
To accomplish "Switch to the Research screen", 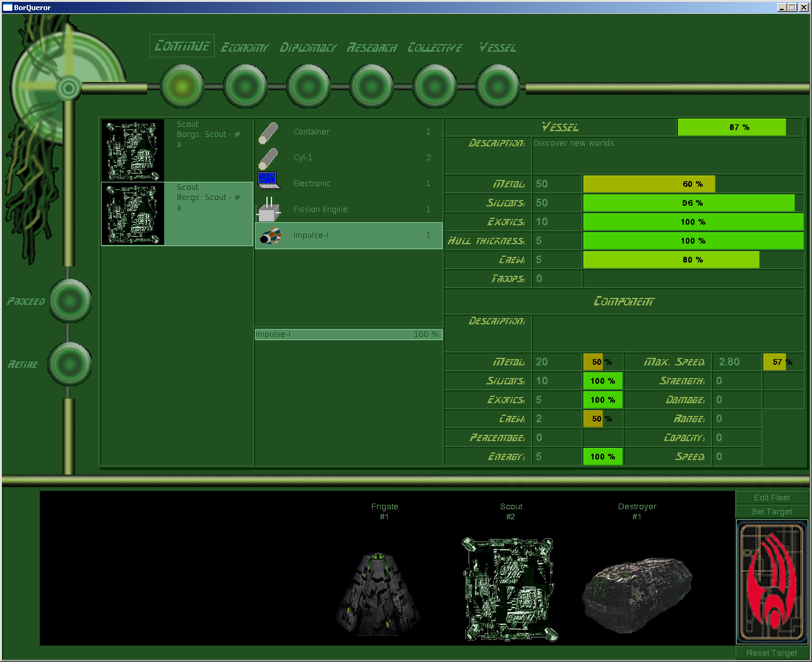I will click(x=371, y=48).
